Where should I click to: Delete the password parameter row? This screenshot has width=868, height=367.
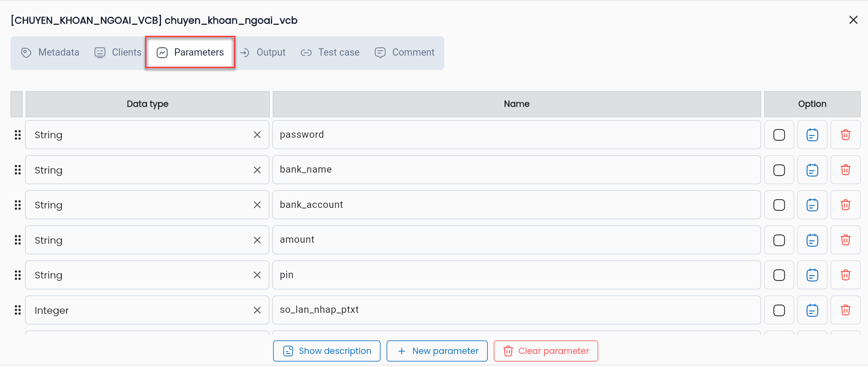coord(845,135)
